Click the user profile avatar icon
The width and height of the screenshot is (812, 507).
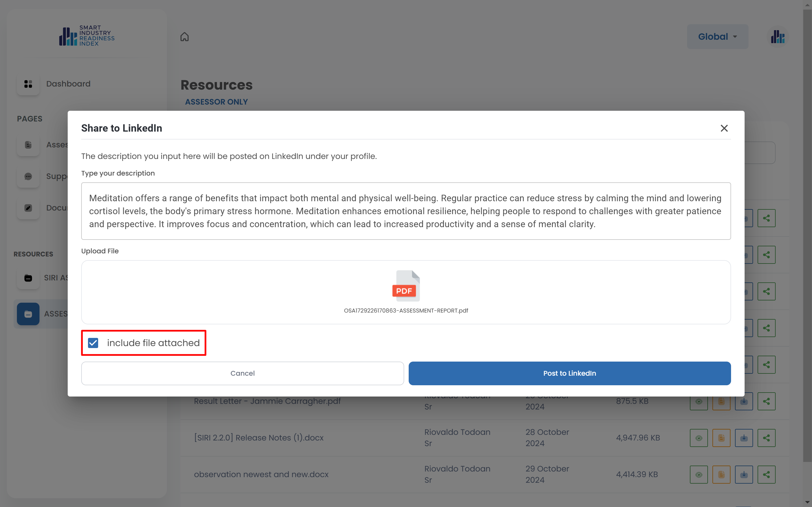[777, 37]
